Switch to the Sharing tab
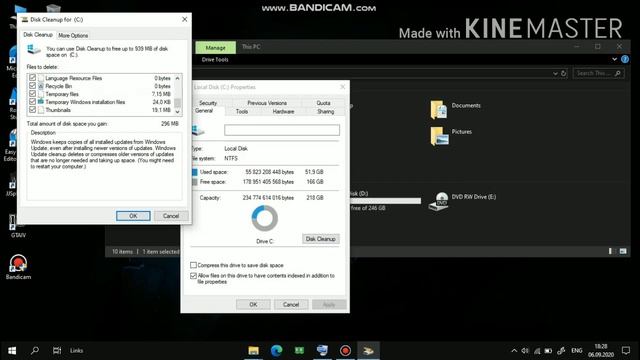Viewport: 640px width, 360px height. coord(325,111)
